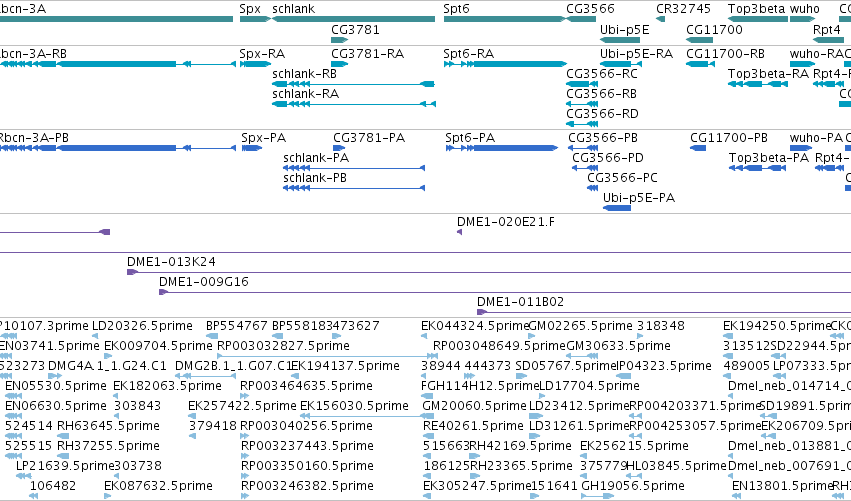Click EST RP003350160.5prime label
This screenshot has width=851, height=501.
pos(308,467)
